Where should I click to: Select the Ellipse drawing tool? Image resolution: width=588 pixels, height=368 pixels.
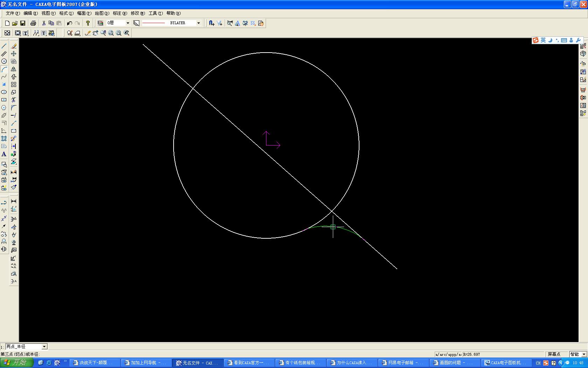4,92
